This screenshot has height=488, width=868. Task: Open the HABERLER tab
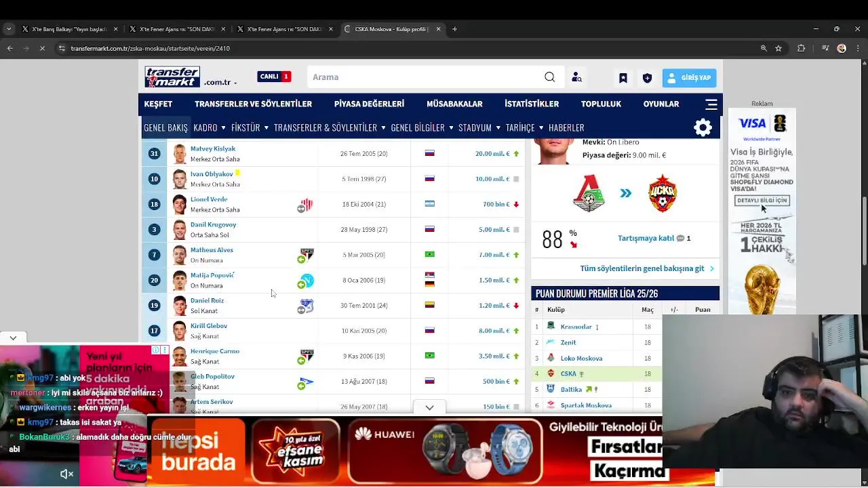coord(566,127)
